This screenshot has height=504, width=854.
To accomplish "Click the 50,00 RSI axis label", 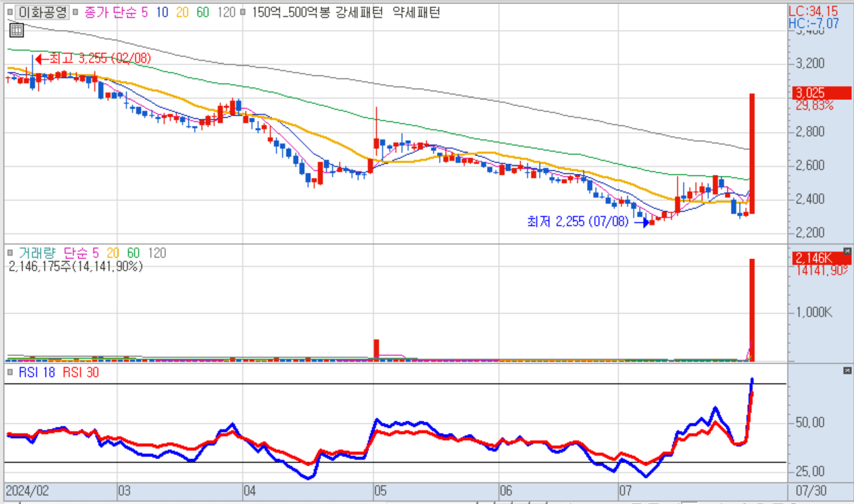I will click(810, 422).
